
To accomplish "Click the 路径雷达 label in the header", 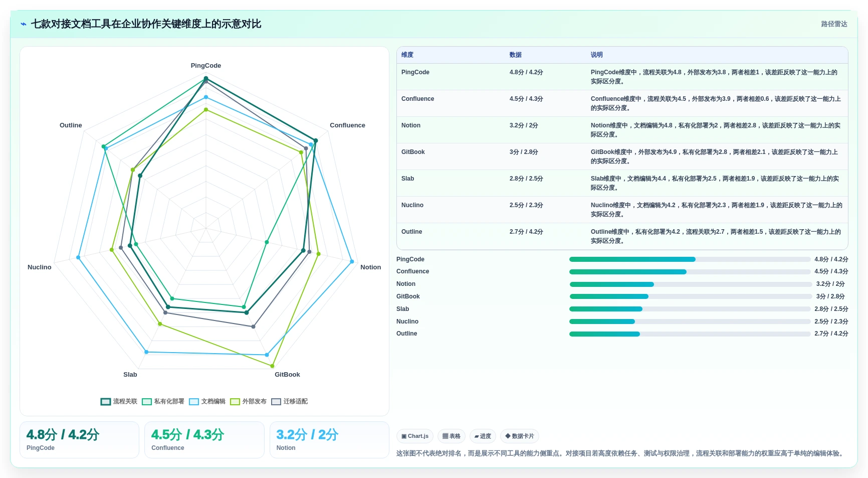I will (834, 24).
